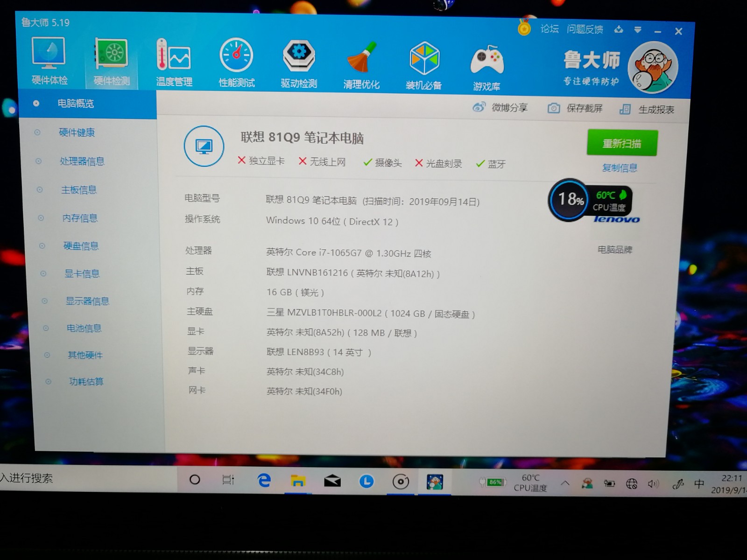Open the 论坛 forum link
Viewport: 747px width, 560px height.
[550, 29]
